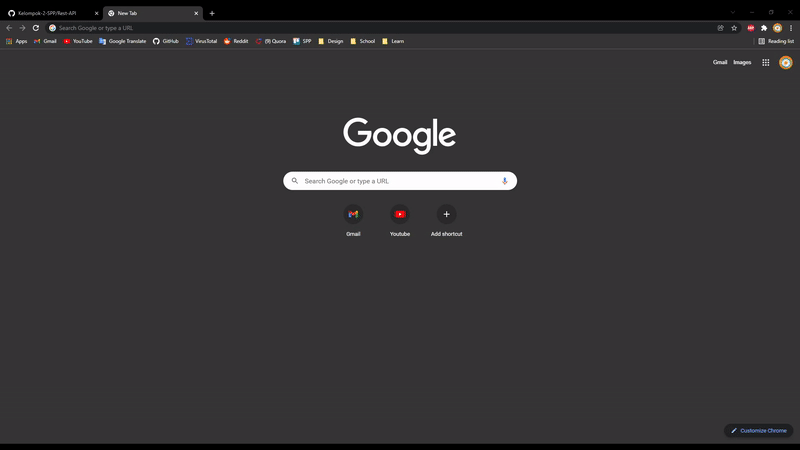800x450 pixels.
Task: Reload the current page
Action: (36, 28)
